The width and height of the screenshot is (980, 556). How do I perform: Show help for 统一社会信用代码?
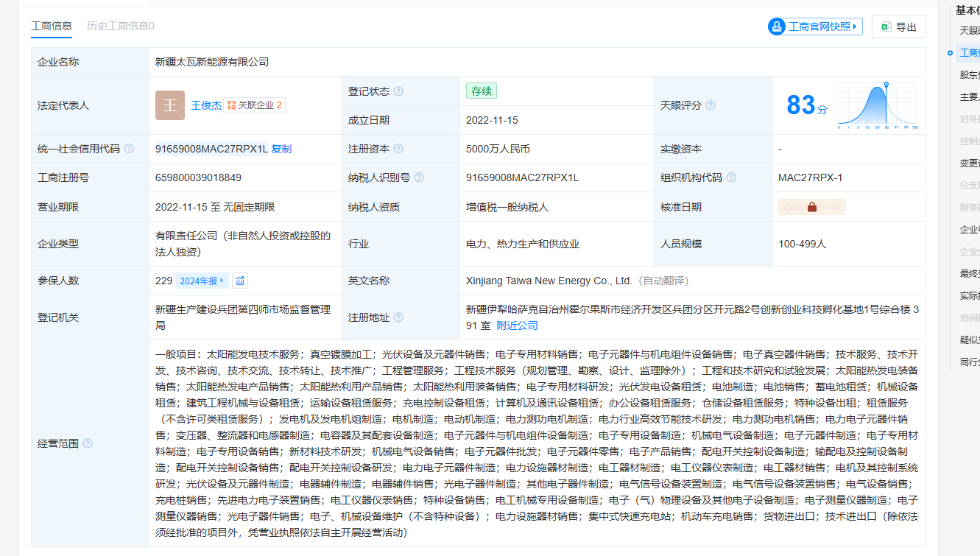tap(129, 149)
